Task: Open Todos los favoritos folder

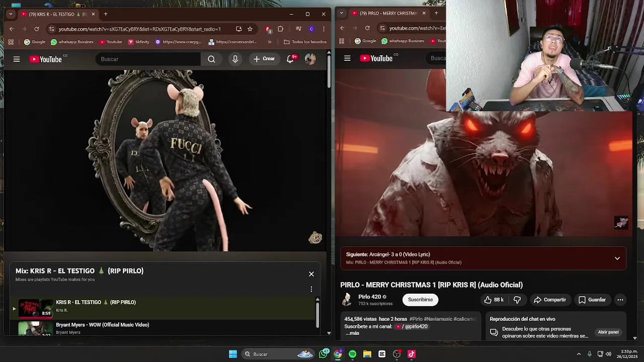Action: pos(305,42)
